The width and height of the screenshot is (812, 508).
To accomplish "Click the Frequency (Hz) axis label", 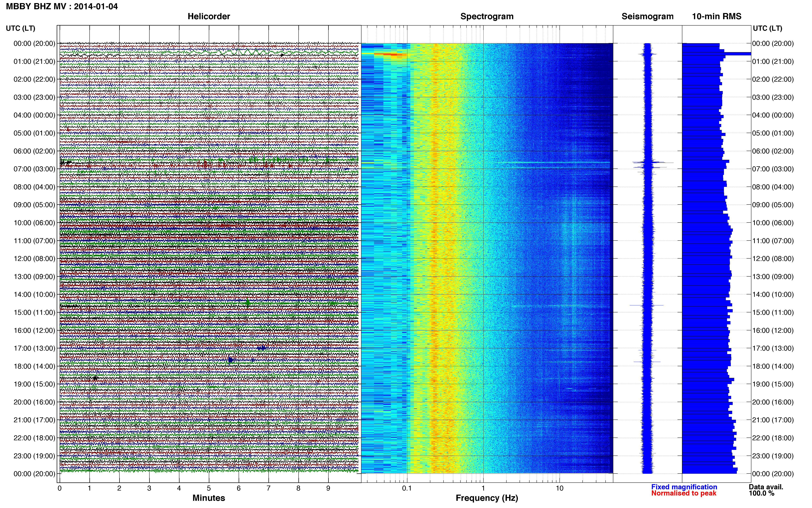I will pyautogui.click(x=487, y=498).
